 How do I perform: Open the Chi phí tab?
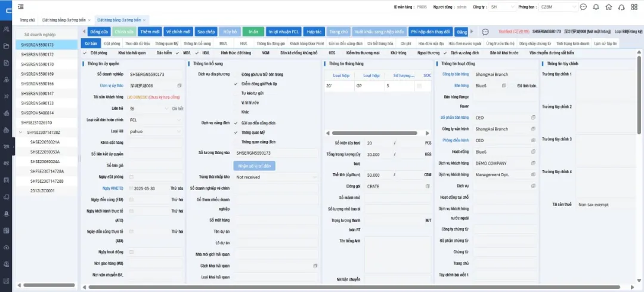point(405,44)
